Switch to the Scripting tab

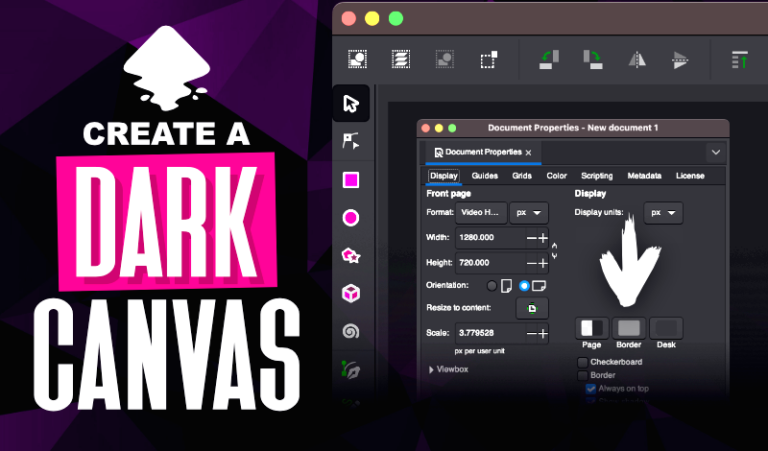tap(597, 176)
